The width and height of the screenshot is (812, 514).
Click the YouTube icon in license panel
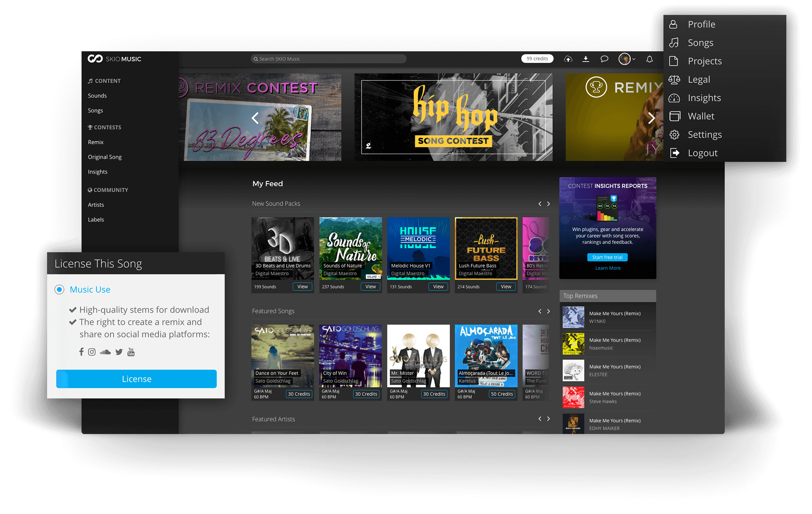coord(131,352)
